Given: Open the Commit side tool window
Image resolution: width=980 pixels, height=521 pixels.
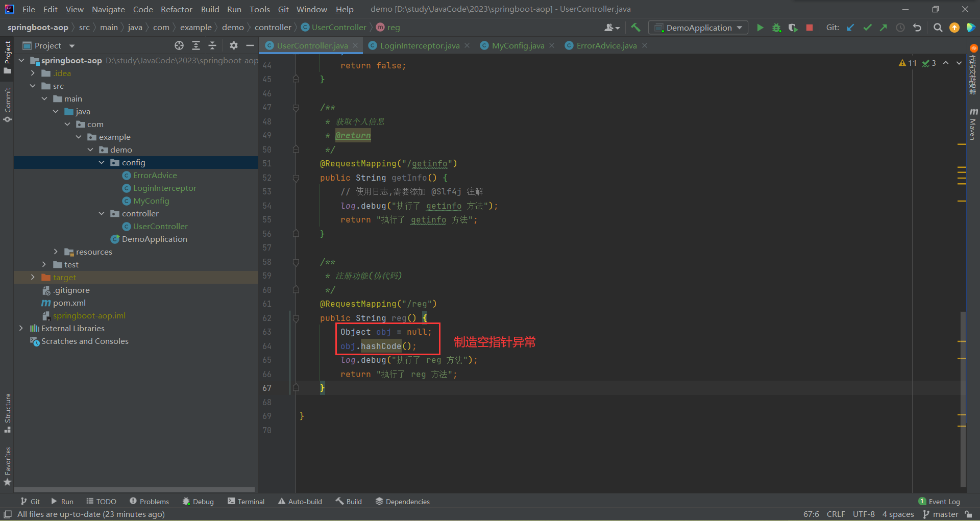Looking at the screenshot, I should [7, 105].
